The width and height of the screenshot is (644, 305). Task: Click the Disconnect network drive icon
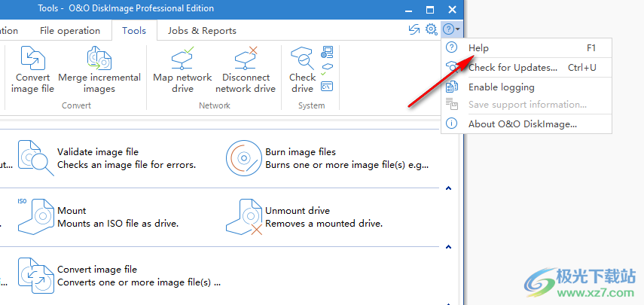[246, 58]
